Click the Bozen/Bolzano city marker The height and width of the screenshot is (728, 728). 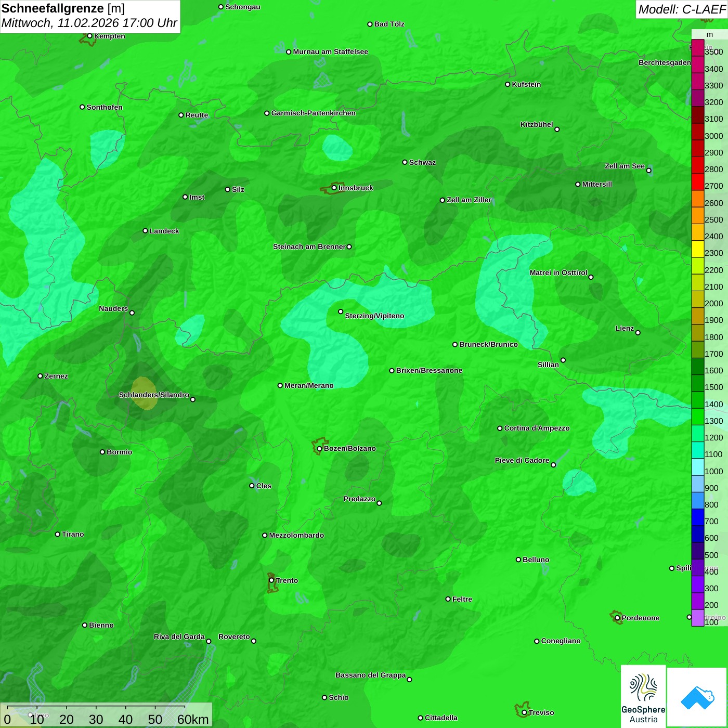pos(319,449)
